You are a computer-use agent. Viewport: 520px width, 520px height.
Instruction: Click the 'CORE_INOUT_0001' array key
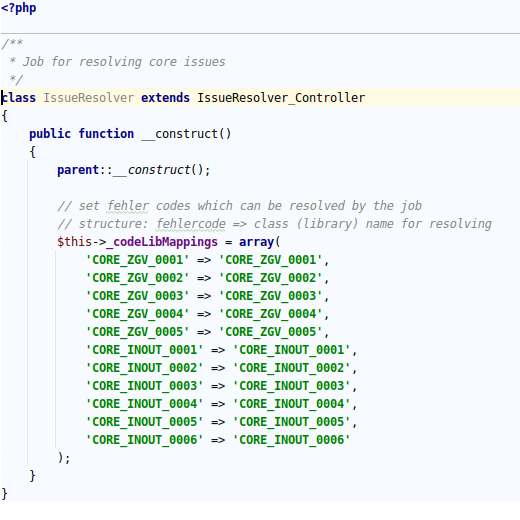click(x=144, y=350)
